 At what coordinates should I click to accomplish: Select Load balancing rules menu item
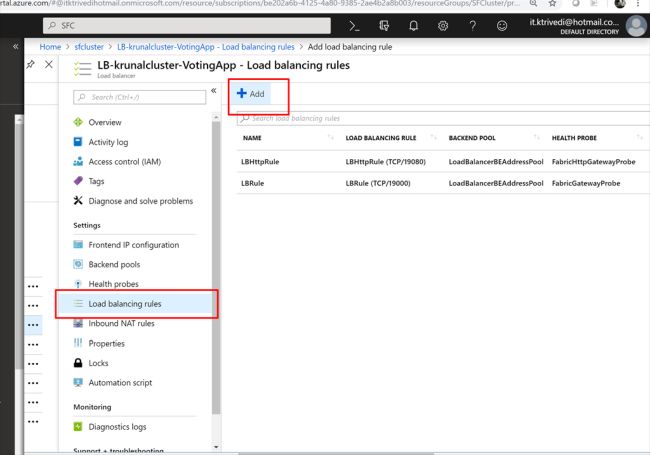136,304
